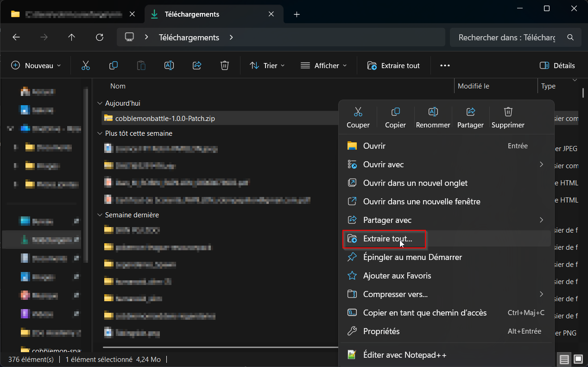Click the Delete trash icon in toolbar
The image size is (588, 367).
click(x=225, y=65)
